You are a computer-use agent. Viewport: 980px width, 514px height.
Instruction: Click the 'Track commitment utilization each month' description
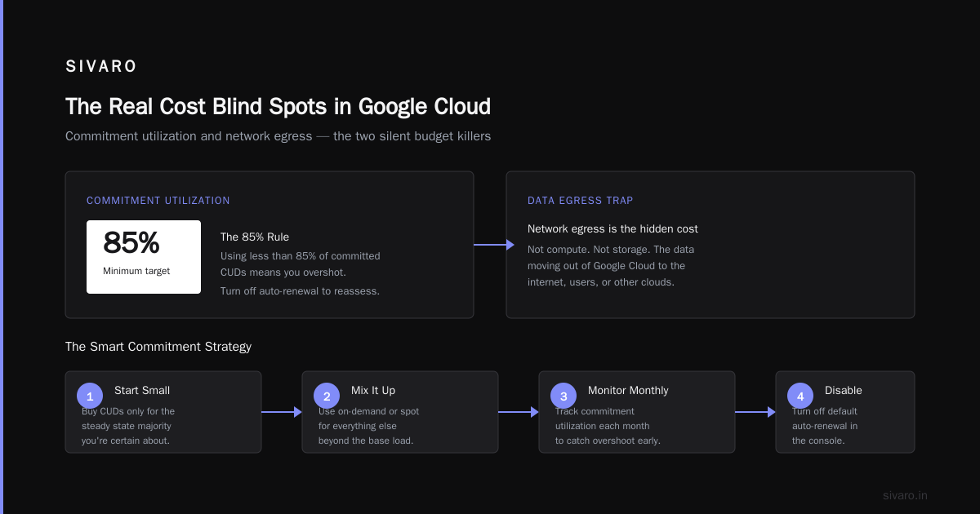(608, 426)
